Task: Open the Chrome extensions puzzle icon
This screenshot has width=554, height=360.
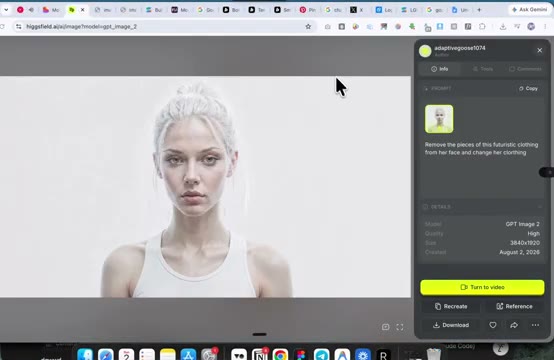Action: pos(482,26)
